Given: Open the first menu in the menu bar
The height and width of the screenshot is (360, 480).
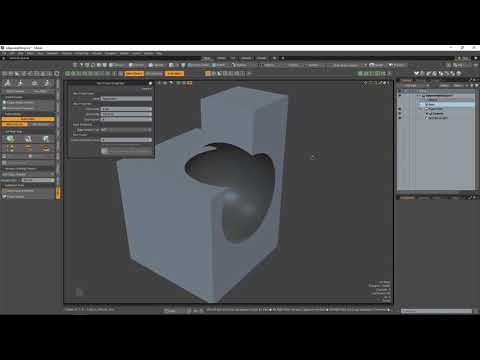Looking at the screenshot, I should 4,53.
